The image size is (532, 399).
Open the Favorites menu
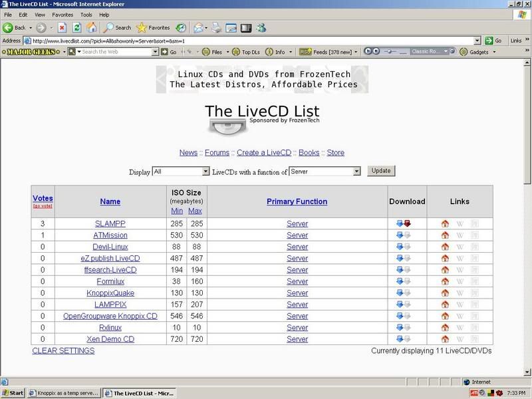point(63,15)
